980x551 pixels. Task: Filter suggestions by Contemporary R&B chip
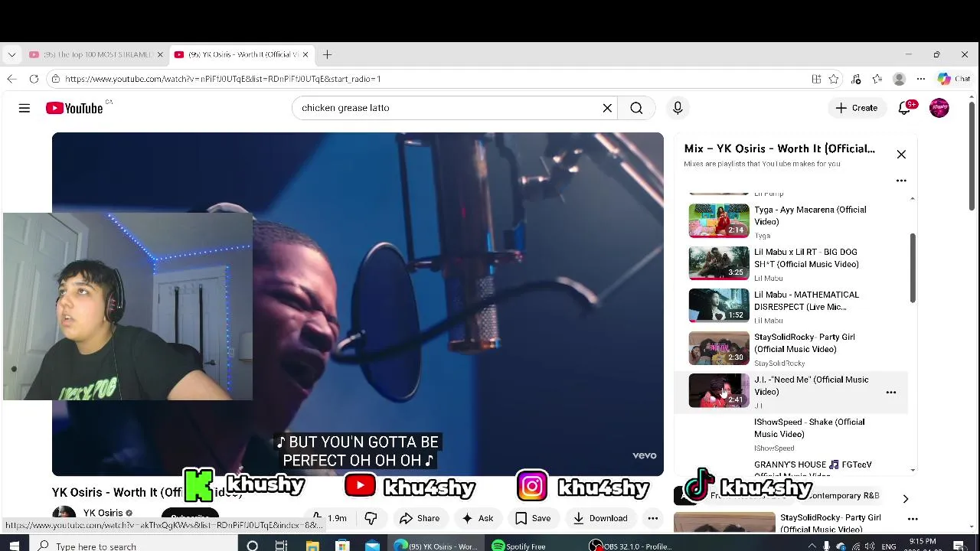[x=843, y=496]
